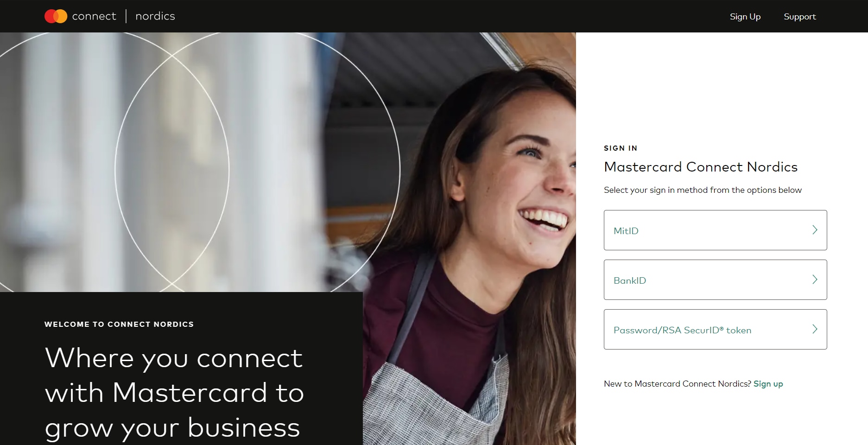Click the 'Mastercard Connect Nordics' sign-in heading
Viewport: 868px width, 445px height.
coord(701,167)
